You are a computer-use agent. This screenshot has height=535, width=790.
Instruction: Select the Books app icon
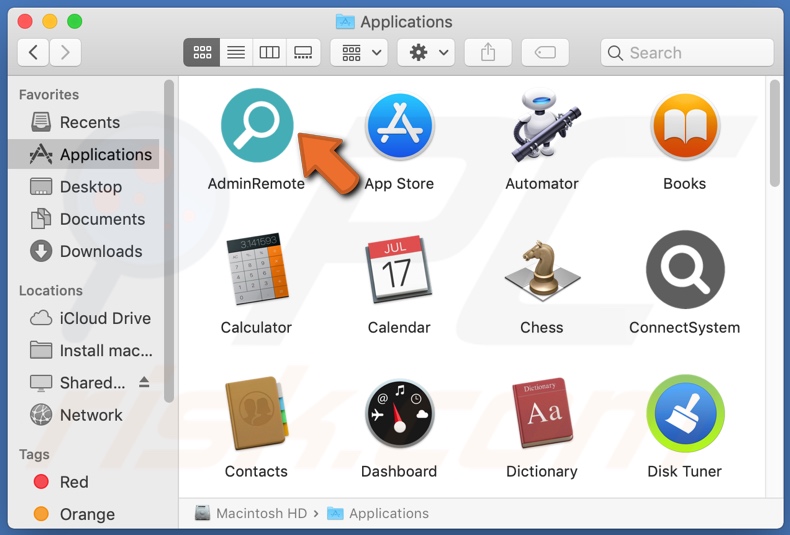point(684,126)
